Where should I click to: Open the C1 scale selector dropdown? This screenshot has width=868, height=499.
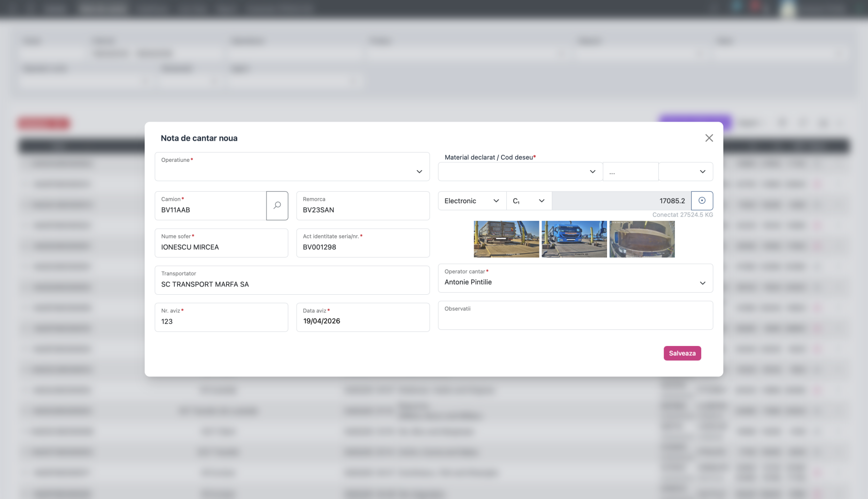(x=529, y=201)
